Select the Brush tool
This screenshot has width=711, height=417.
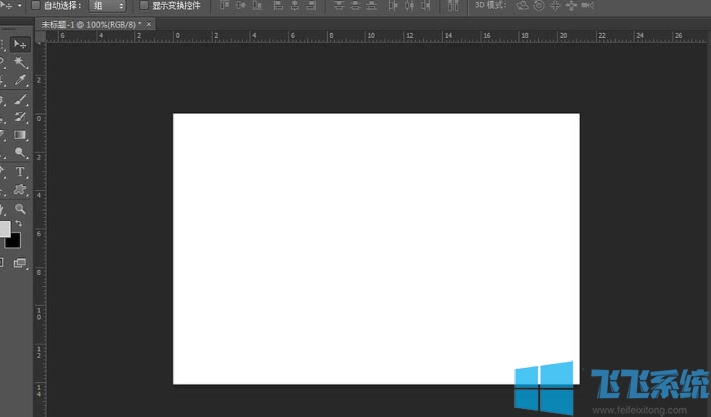click(20, 100)
